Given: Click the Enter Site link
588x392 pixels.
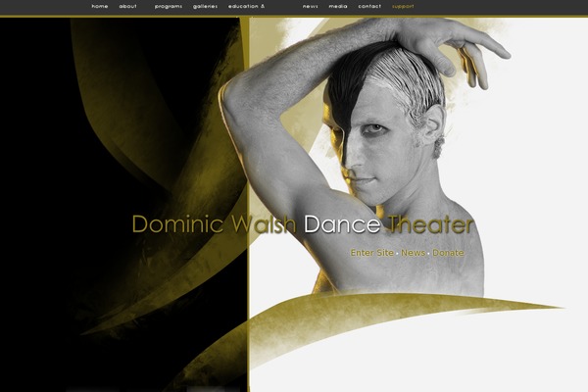Looking at the screenshot, I should [x=372, y=253].
